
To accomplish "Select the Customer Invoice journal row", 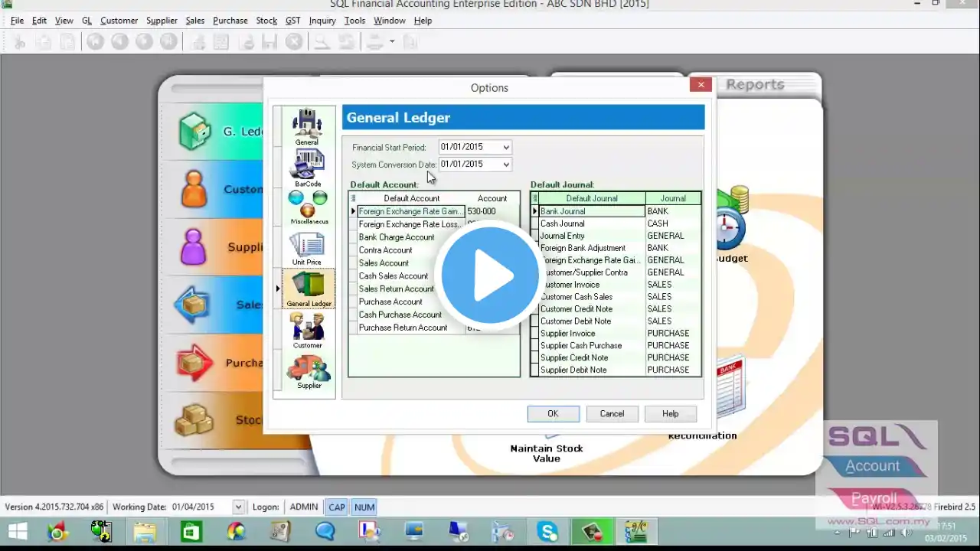I will coord(616,285).
